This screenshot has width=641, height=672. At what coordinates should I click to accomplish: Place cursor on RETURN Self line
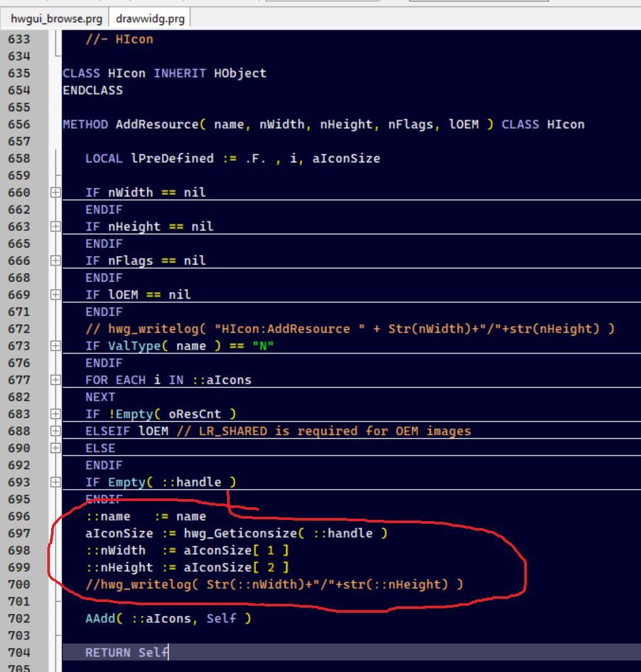(127, 652)
